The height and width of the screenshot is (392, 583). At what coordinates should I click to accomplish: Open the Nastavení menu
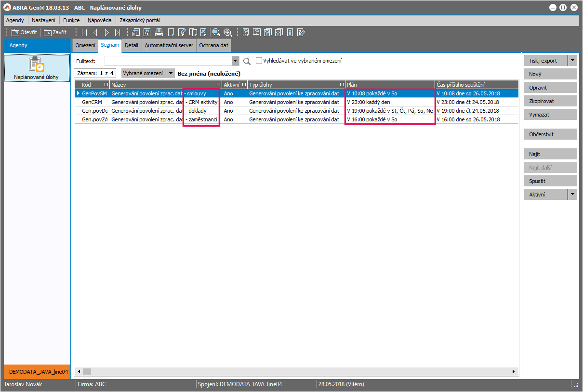[43, 20]
